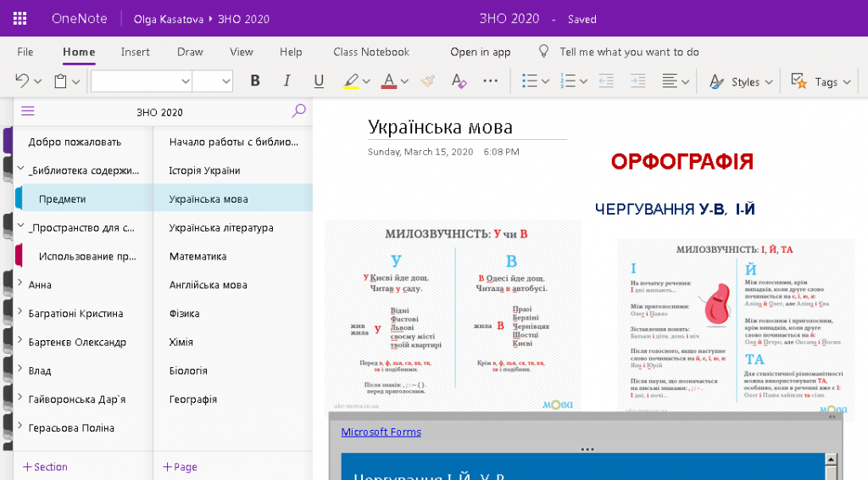Click the Numbering list icon
Screen dimensions: 868x480
(568, 81)
